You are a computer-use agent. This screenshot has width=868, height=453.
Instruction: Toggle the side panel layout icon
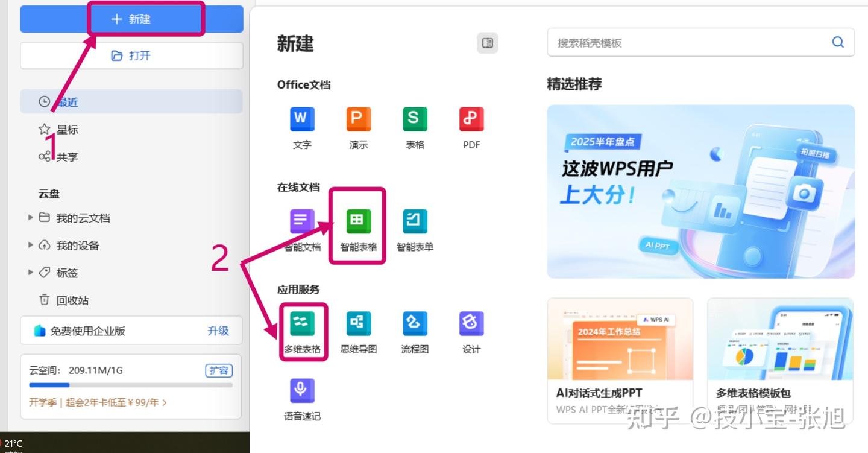click(x=488, y=43)
